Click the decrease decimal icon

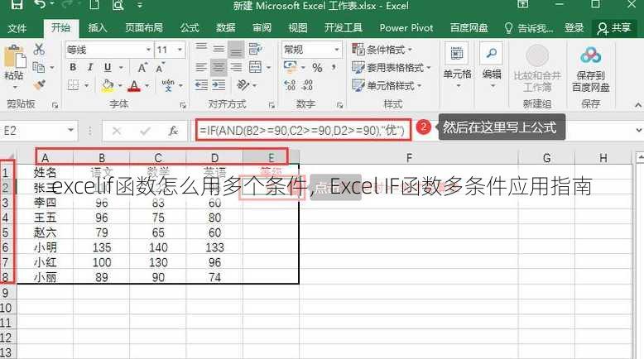(307, 85)
